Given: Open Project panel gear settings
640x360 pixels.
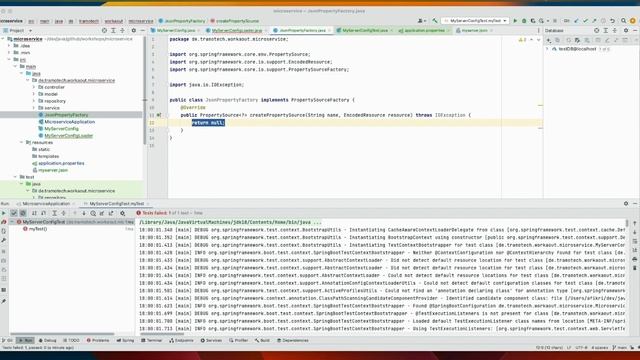Looking at the screenshot, I should [x=133, y=31].
